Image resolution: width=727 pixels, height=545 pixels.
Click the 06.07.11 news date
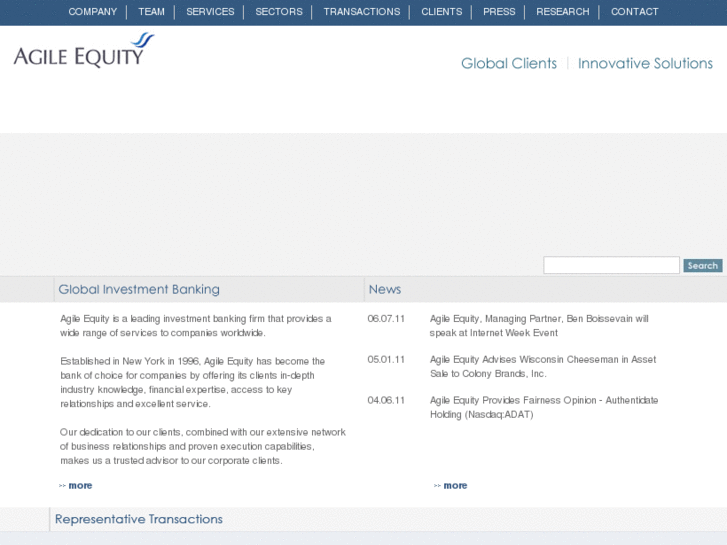coord(386,319)
